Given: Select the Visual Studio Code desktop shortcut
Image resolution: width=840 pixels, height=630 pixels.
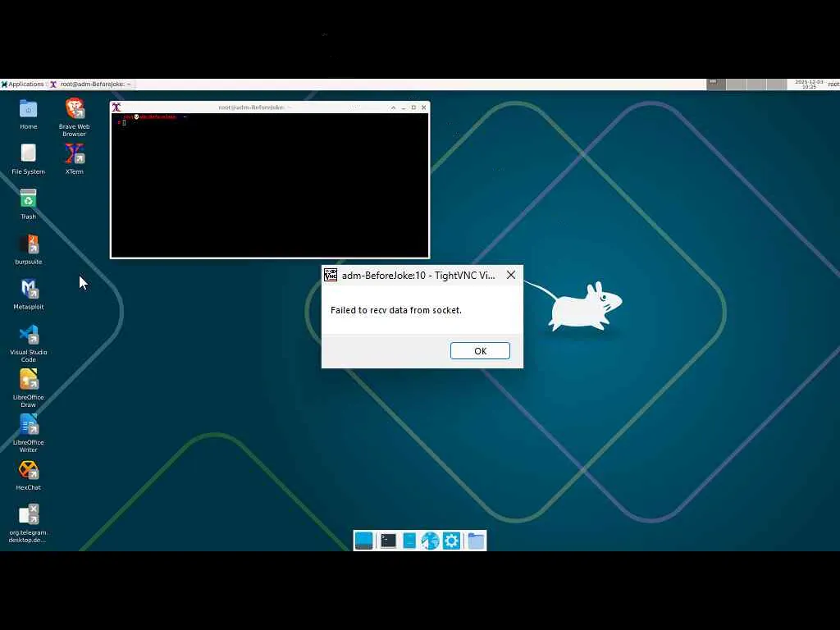Looking at the screenshot, I should point(29,344).
